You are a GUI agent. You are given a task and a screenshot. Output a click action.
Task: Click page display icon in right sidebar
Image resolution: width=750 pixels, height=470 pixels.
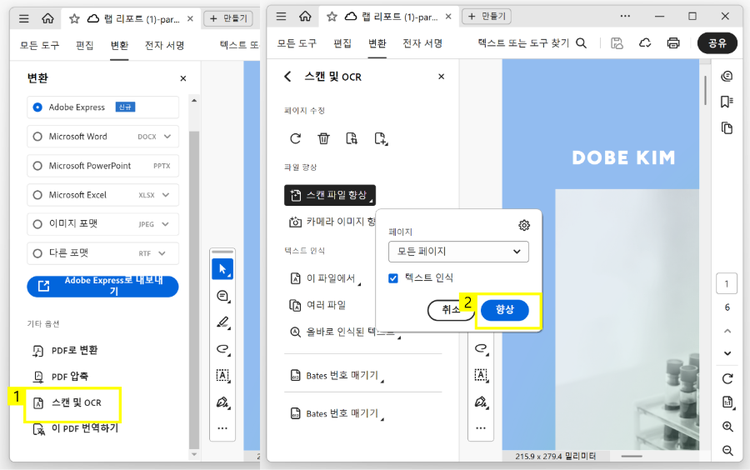click(x=728, y=402)
